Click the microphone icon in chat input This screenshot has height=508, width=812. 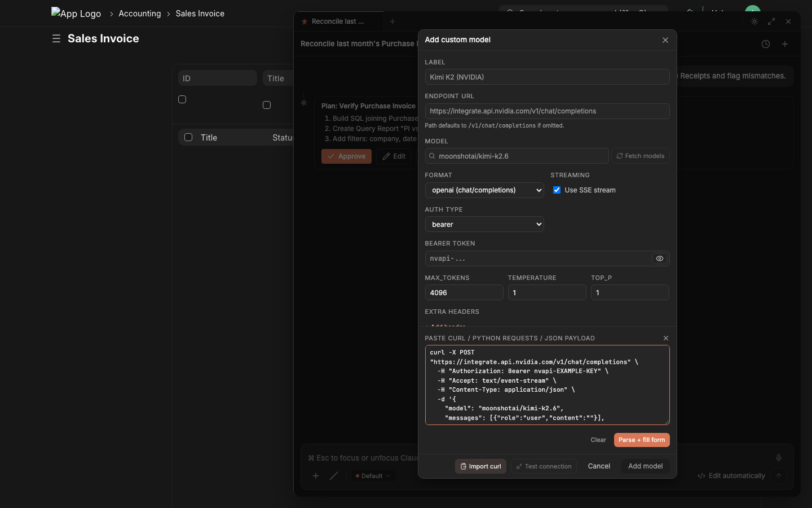coord(779,458)
